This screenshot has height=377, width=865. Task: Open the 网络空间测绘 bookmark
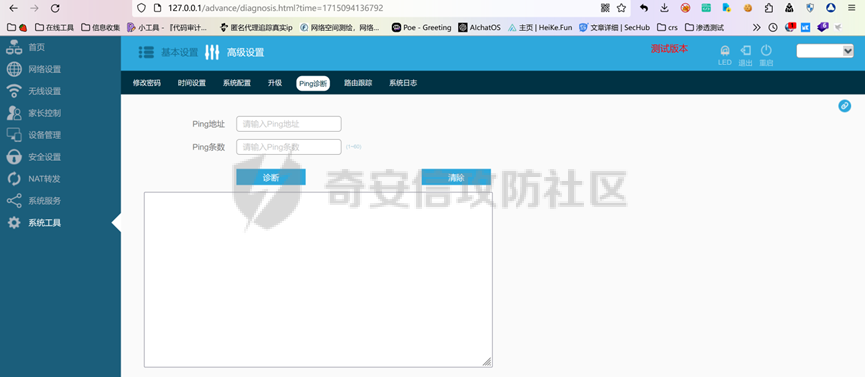pos(340,27)
